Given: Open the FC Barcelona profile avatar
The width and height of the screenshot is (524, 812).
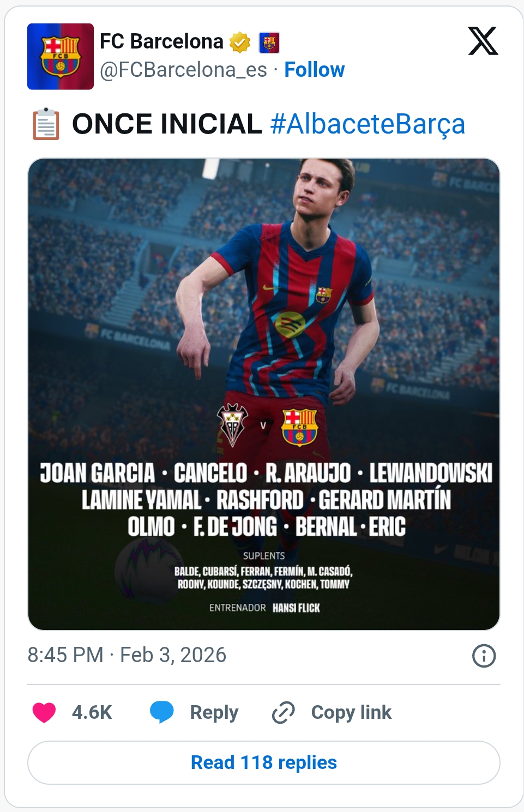Looking at the screenshot, I should tap(61, 56).
